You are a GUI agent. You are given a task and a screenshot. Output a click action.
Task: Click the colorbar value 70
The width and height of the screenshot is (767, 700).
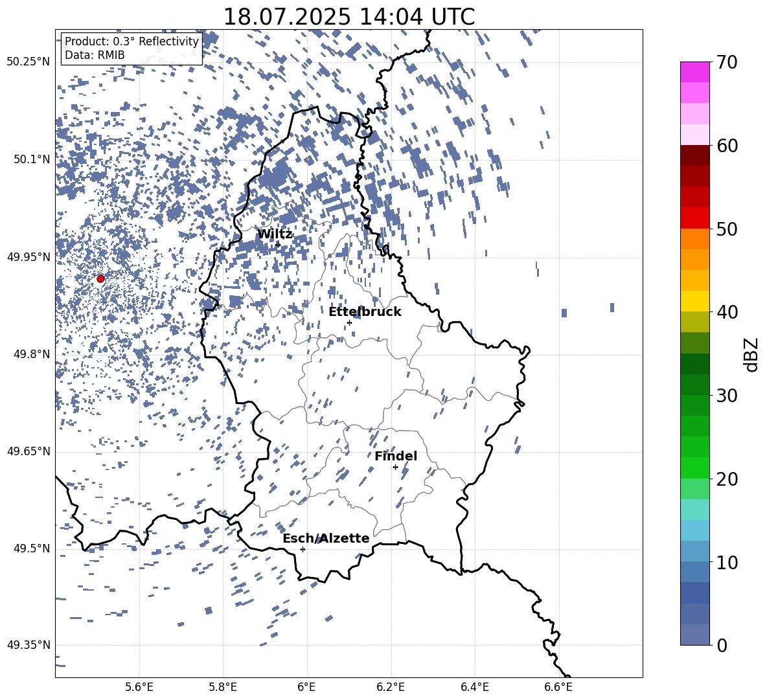pos(727,62)
